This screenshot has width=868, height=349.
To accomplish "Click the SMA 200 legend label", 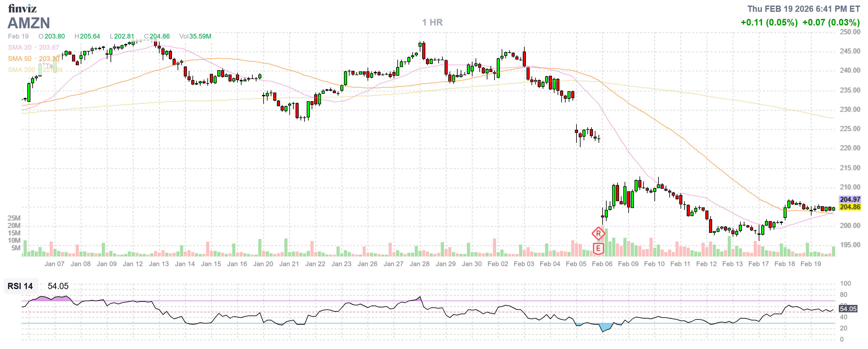I will 21,70.
